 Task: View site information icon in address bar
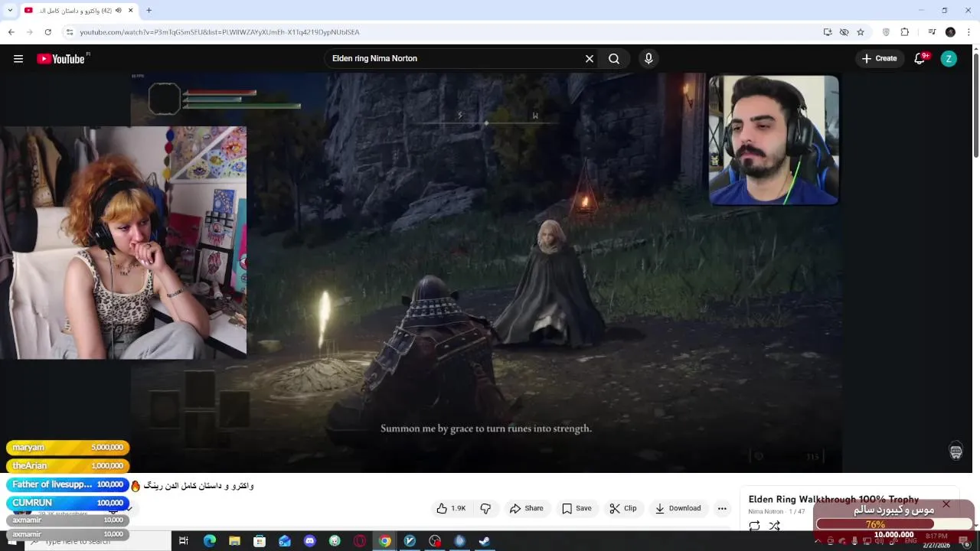[x=69, y=32]
